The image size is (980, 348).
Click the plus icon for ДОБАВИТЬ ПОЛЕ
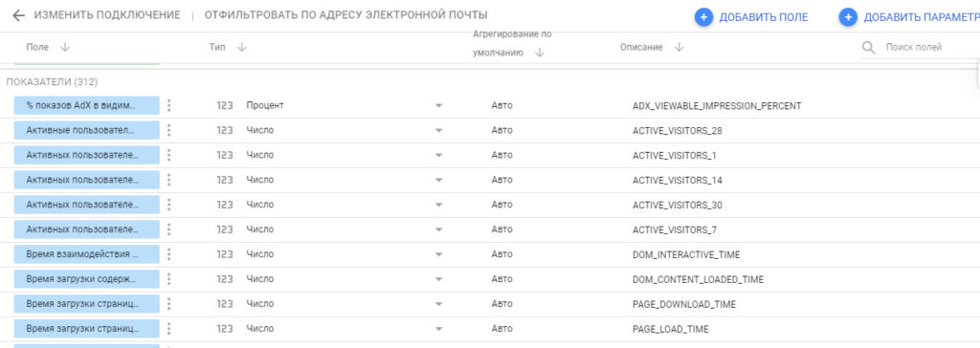click(x=703, y=17)
